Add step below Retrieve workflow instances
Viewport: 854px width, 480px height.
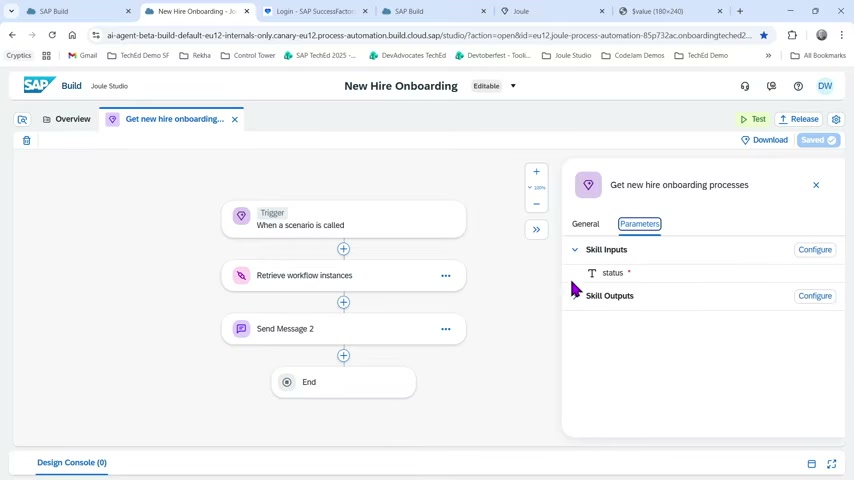coord(343,302)
